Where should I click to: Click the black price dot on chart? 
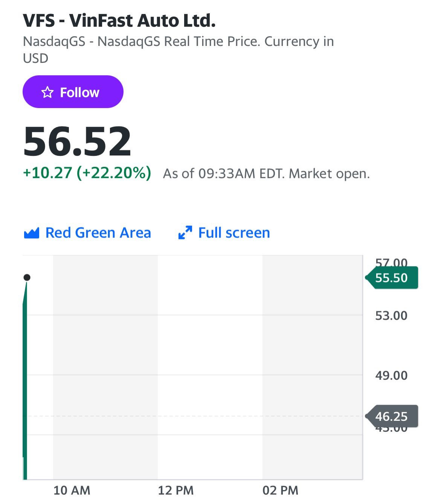pyautogui.click(x=27, y=277)
